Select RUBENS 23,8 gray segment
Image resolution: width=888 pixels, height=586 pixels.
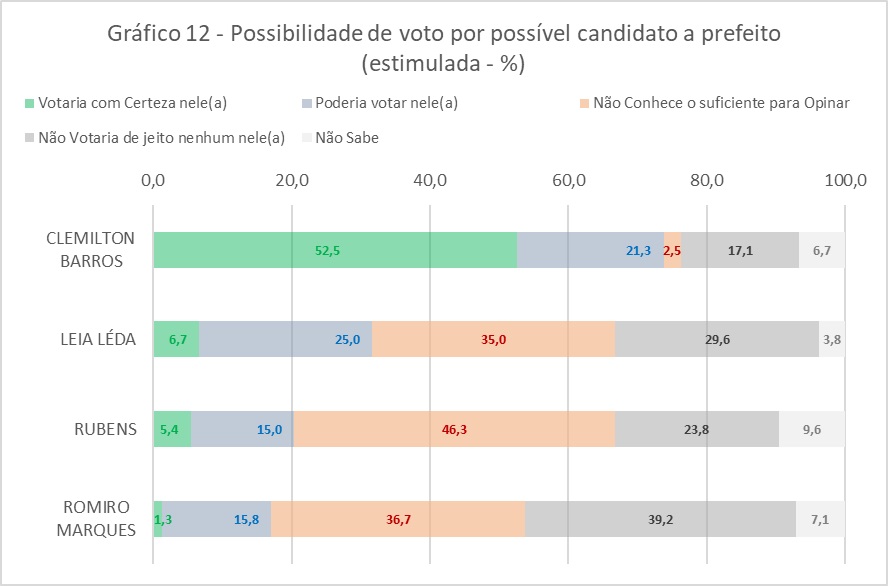pyautogui.click(x=697, y=429)
